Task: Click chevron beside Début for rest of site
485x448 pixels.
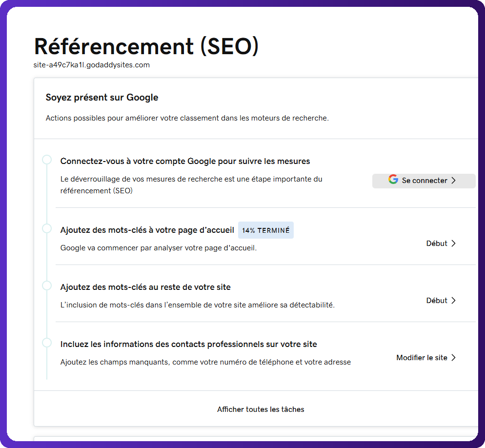Action: 453,301
